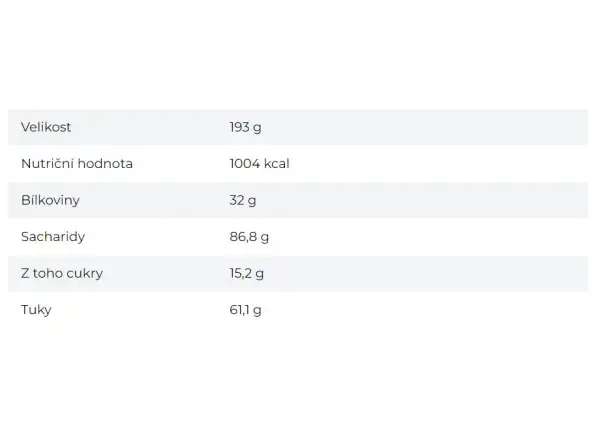Select the Nutriční hodnota label
This screenshot has width=600, height=440.
click(x=77, y=163)
